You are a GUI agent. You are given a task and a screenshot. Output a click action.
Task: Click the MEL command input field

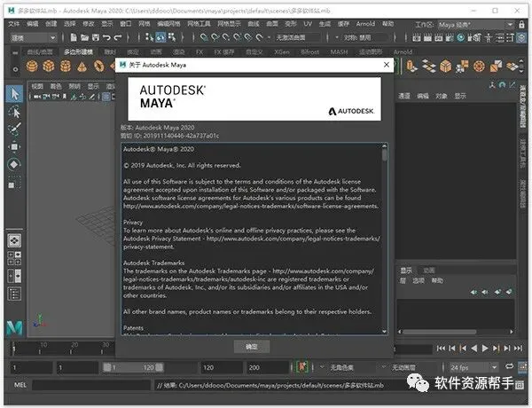(x=91, y=385)
